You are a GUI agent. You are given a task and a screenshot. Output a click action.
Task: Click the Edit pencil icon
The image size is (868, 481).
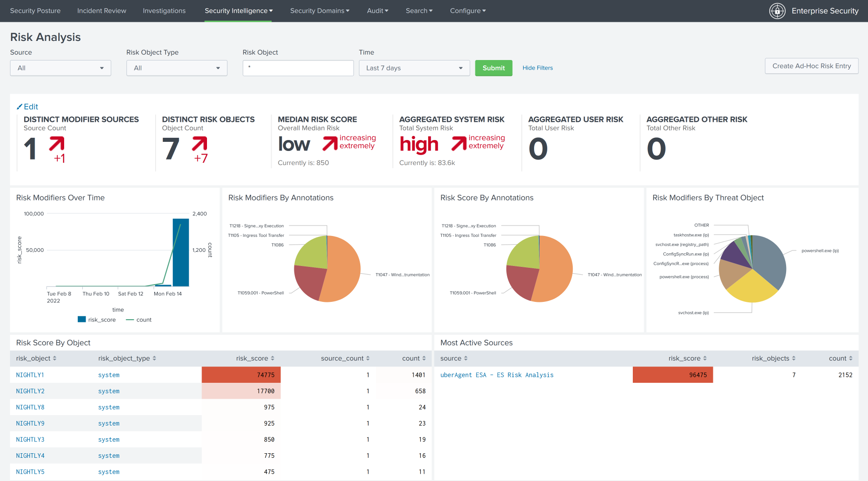click(x=20, y=107)
